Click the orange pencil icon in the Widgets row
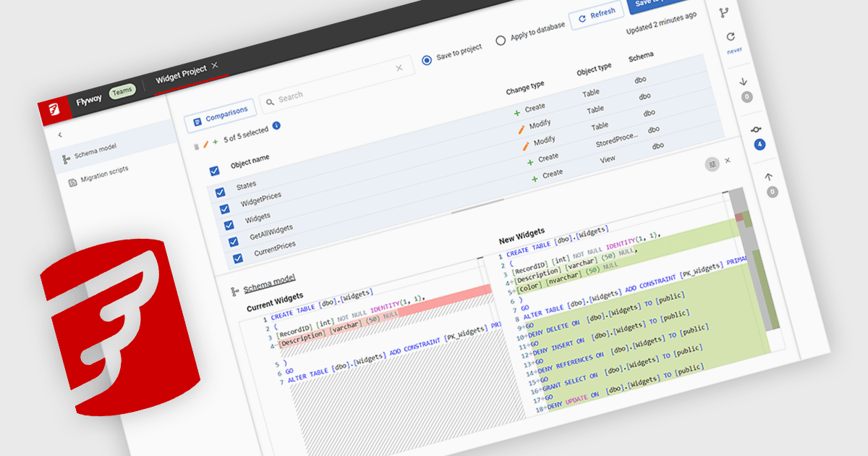The image size is (868, 456). [x=526, y=145]
